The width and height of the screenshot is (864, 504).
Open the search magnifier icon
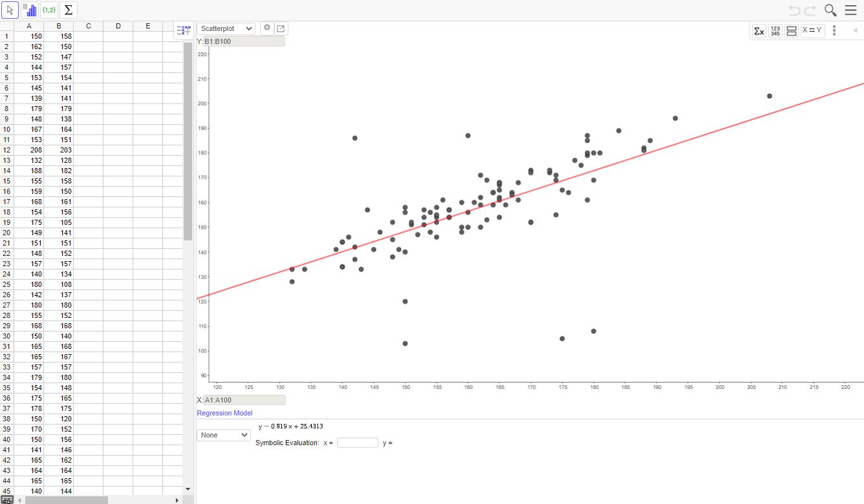coord(830,10)
